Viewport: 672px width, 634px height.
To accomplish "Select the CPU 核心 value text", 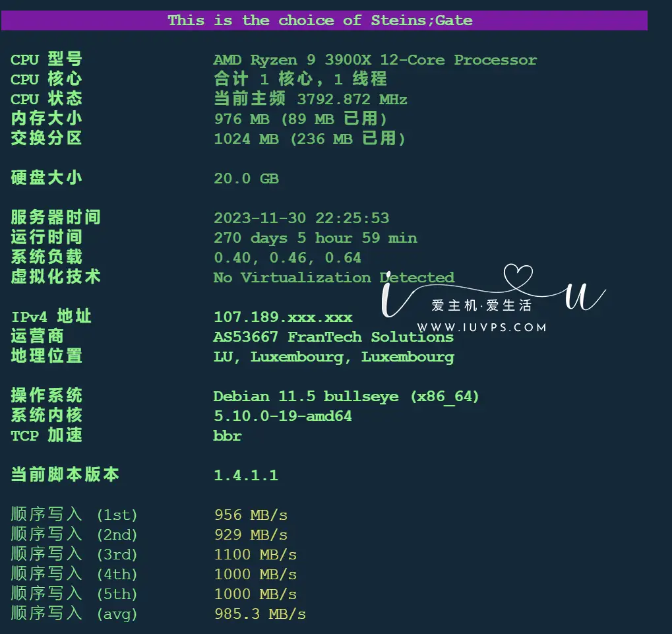I will pyautogui.click(x=300, y=79).
